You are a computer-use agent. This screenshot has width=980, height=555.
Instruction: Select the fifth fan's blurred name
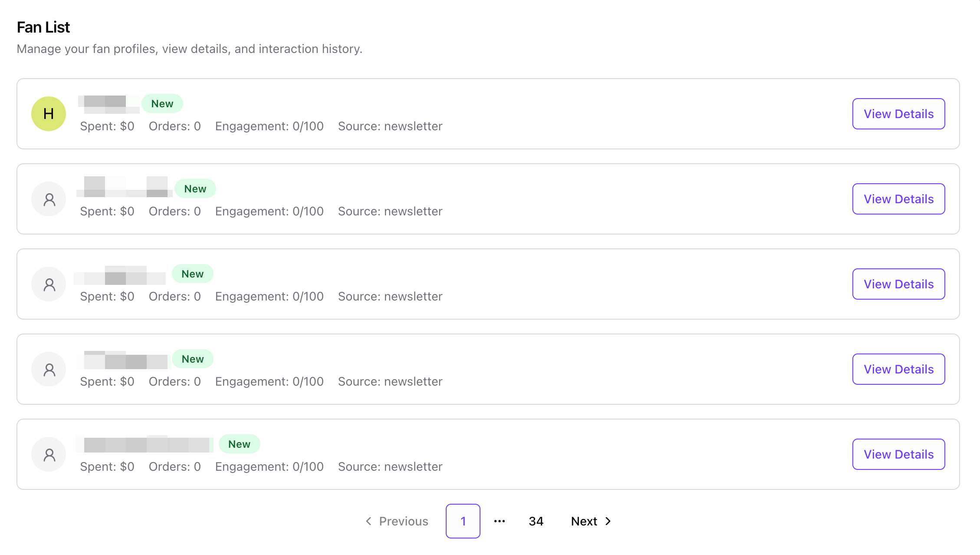(145, 445)
